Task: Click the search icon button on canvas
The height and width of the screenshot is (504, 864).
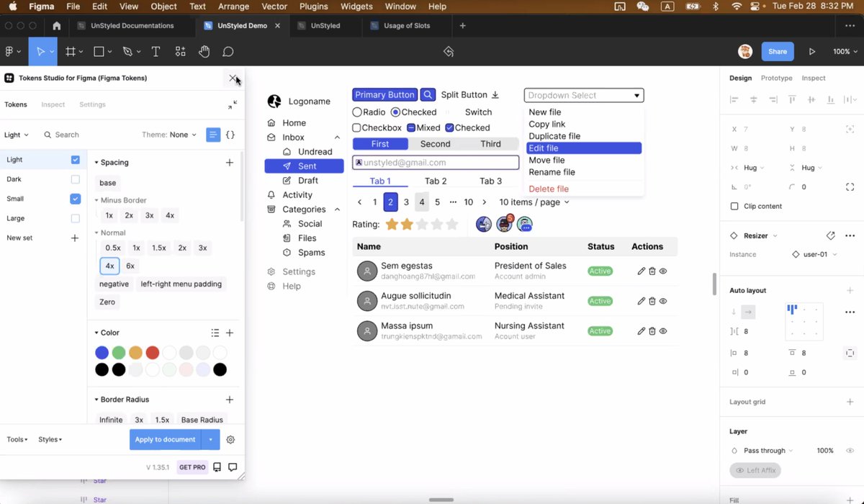Action: 428,95
